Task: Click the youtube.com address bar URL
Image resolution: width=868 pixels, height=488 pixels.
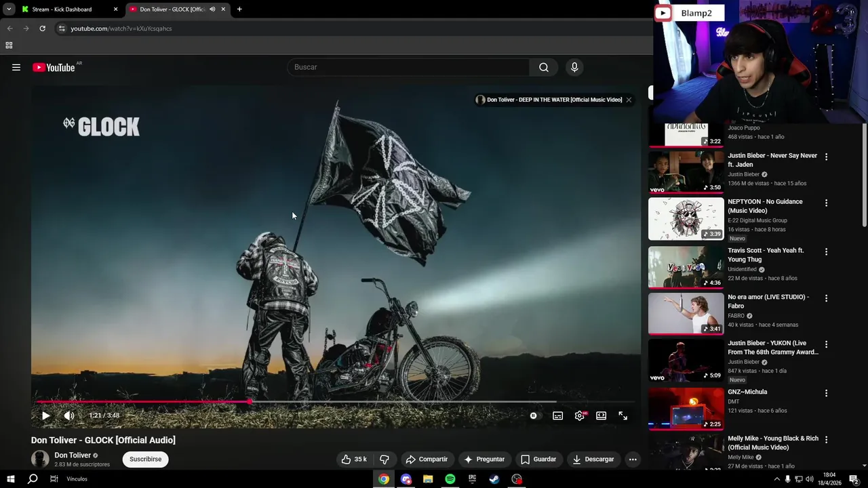Action: pyautogui.click(x=121, y=28)
